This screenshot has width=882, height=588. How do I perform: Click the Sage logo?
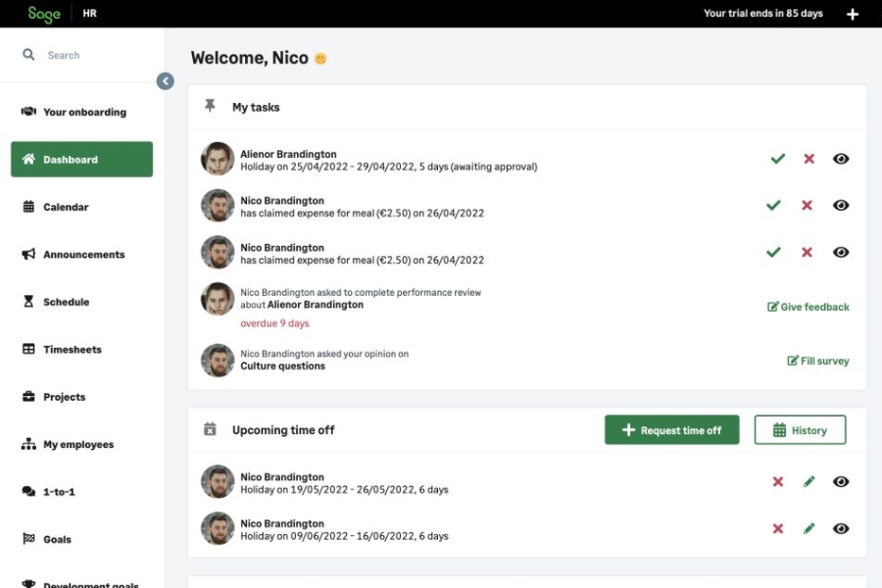(44, 14)
